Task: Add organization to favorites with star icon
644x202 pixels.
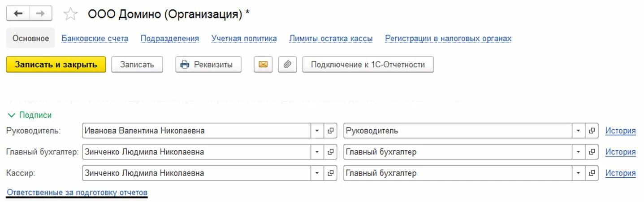Action: point(70,14)
